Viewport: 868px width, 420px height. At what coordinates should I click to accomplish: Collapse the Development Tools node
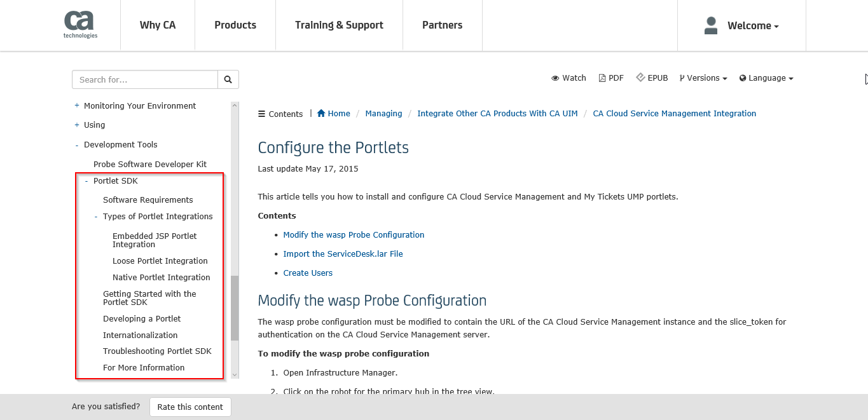(x=77, y=145)
